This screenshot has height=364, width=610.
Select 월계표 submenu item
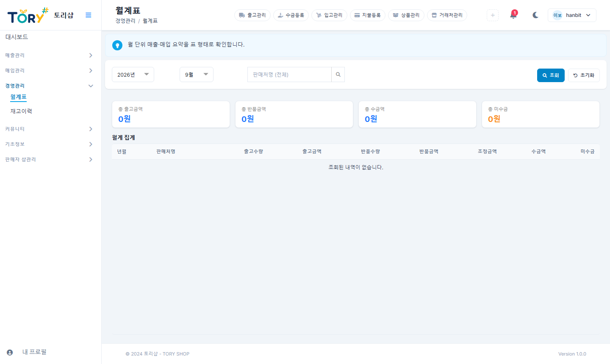click(19, 97)
